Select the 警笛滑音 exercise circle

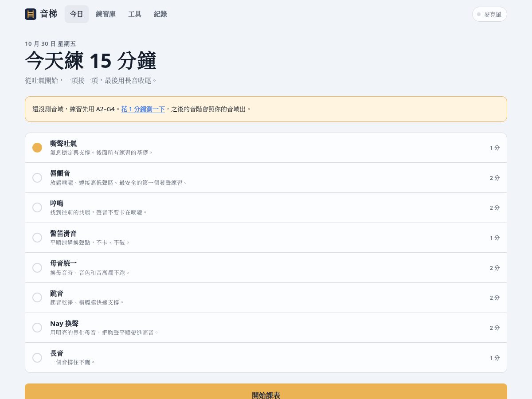tap(37, 238)
